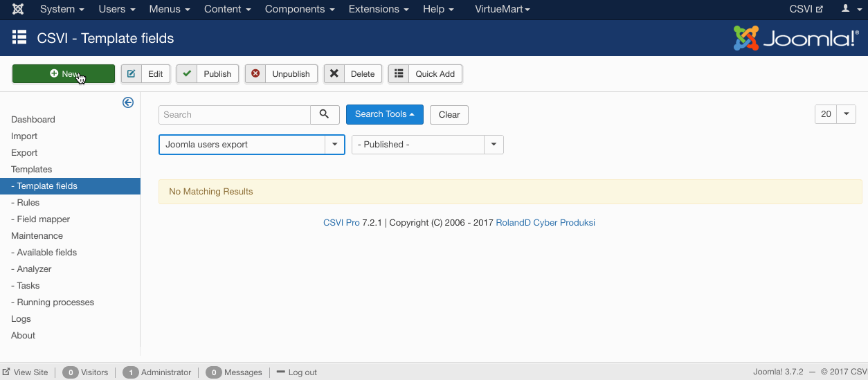Viewport: 868px width, 380px height.
Task: Open the Components menu
Action: click(300, 9)
